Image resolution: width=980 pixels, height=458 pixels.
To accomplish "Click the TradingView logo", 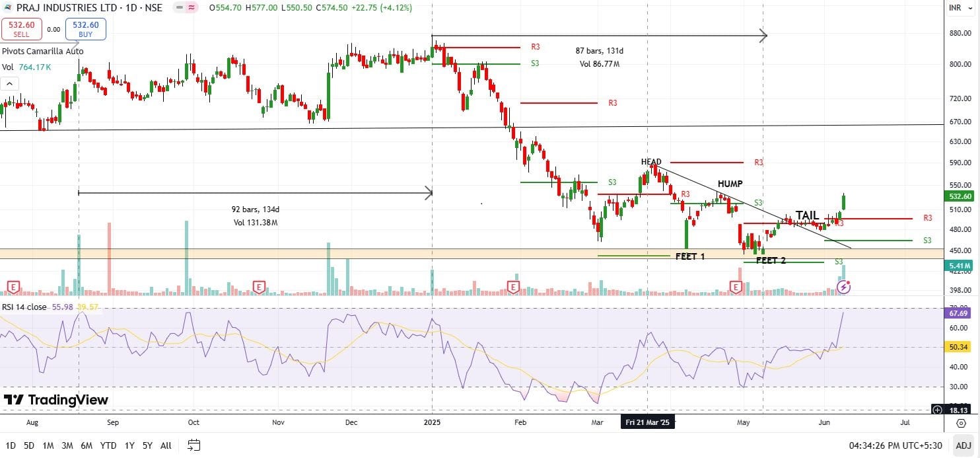I will (x=56, y=400).
